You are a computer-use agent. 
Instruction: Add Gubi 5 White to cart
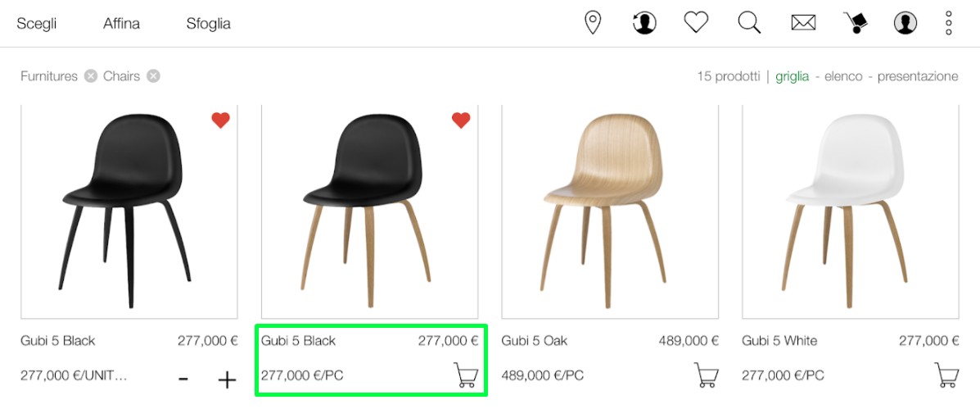(947, 375)
